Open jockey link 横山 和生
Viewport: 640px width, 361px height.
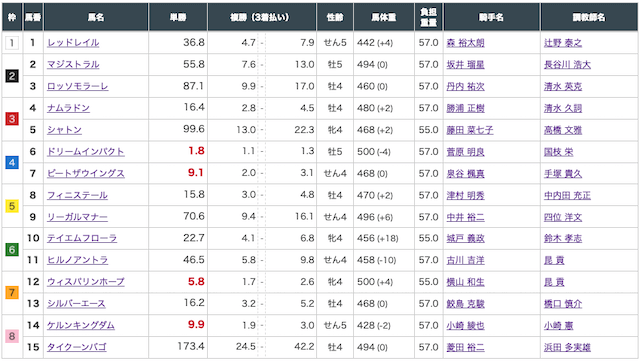[x=465, y=282]
